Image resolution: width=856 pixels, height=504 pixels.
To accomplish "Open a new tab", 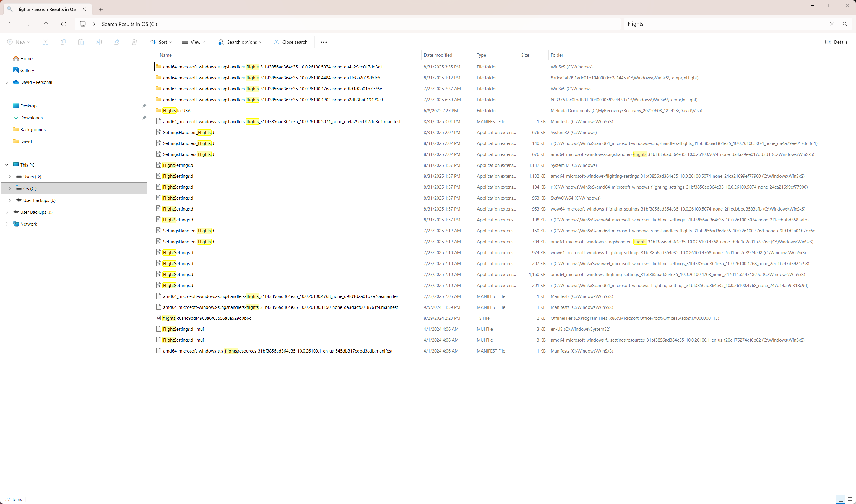I will (x=100, y=9).
